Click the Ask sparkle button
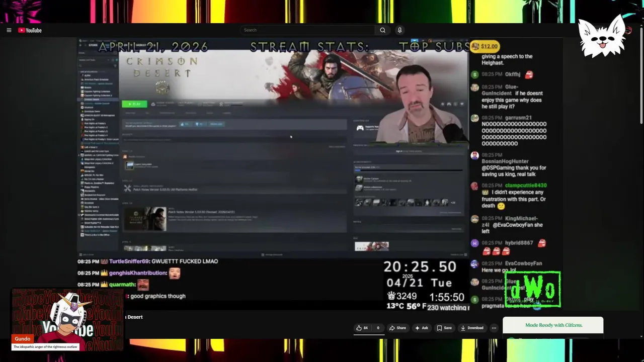This screenshot has height=362, width=644. click(422, 328)
